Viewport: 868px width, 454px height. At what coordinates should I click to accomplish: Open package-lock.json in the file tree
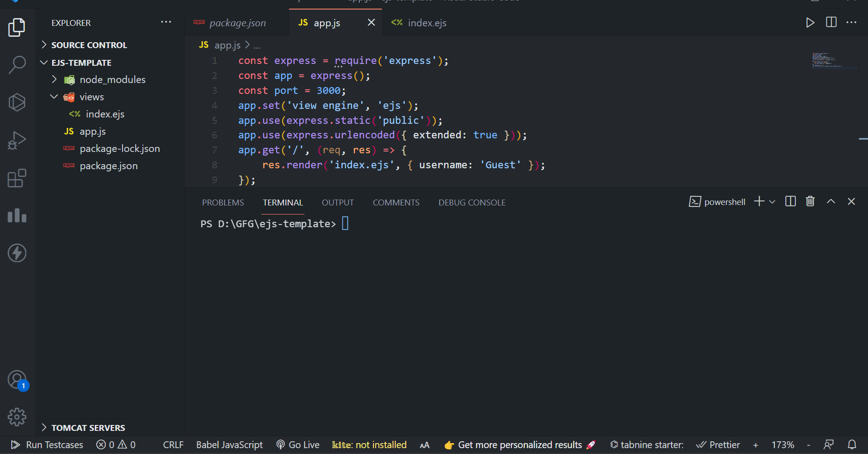click(110, 149)
